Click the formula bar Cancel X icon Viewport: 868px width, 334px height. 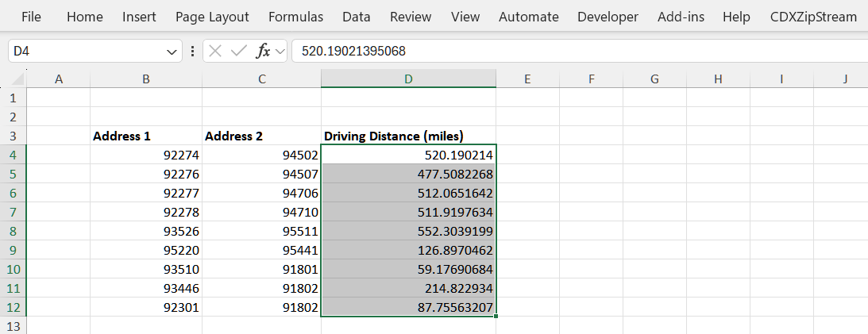[x=215, y=52]
